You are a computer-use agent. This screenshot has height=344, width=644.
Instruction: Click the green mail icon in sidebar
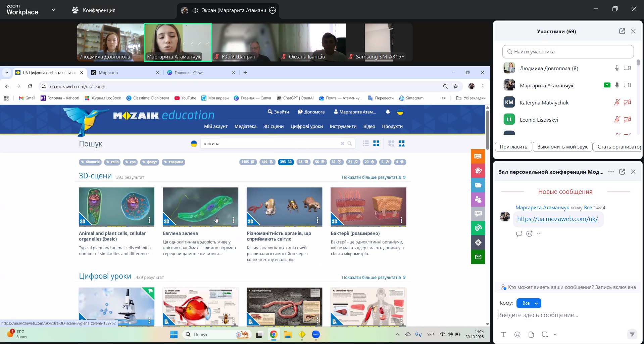click(478, 257)
